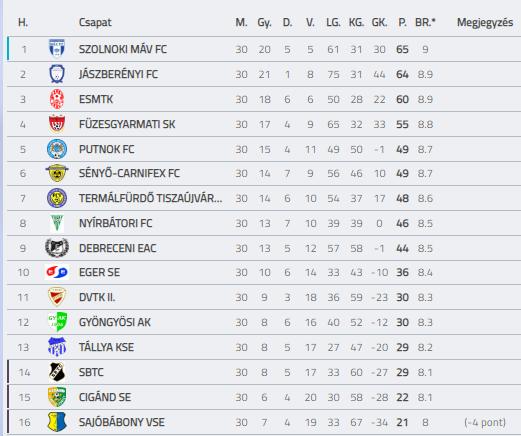
Task: Click the Putnok FC round logo
Action: 57,149
